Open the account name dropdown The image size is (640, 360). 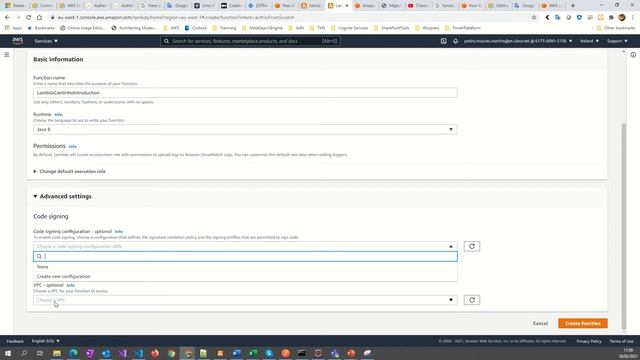pos(518,41)
